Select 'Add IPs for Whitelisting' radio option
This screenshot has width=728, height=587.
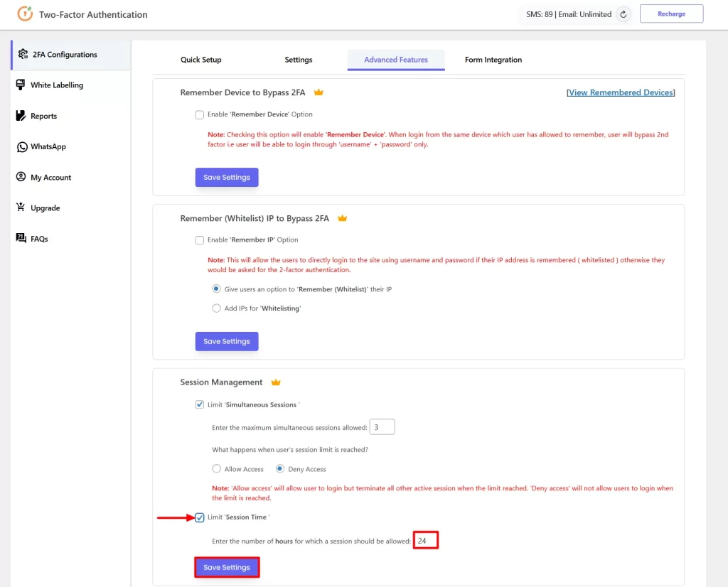pos(217,308)
